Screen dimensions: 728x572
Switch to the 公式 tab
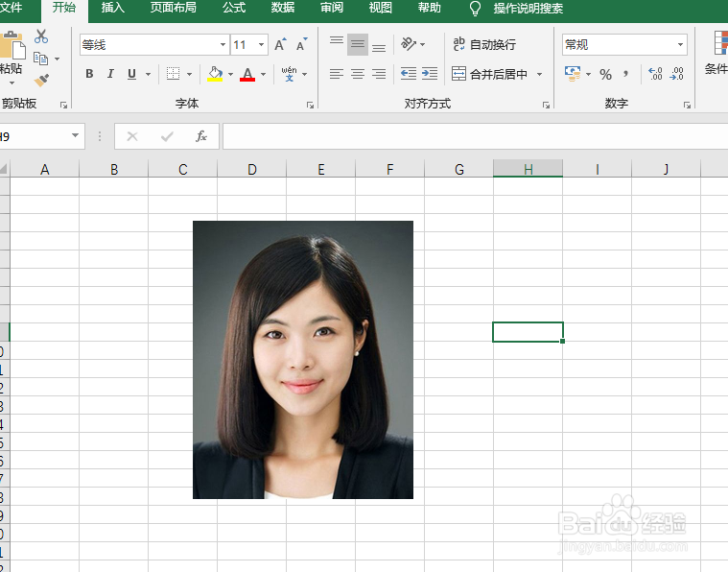click(234, 8)
